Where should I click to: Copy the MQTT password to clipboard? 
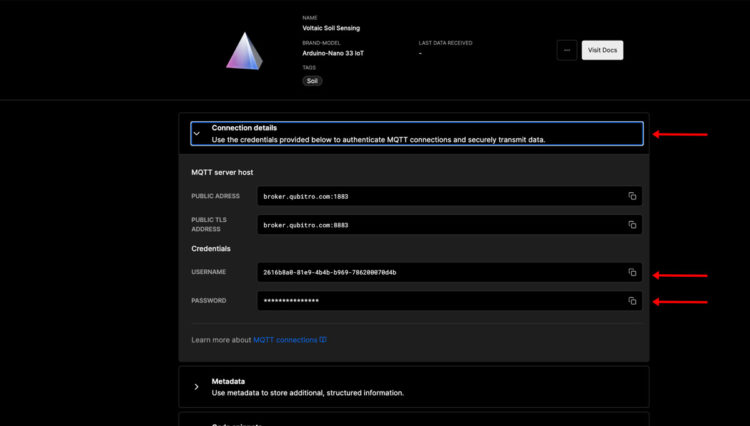click(632, 300)
